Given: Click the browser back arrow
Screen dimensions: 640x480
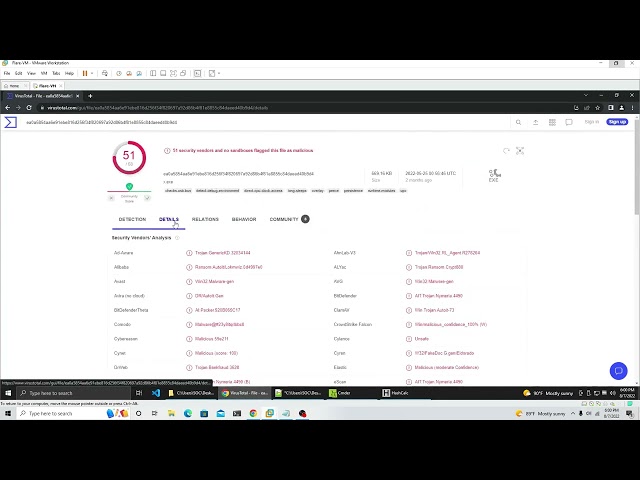Looking at the screenshot, I should tap(7, 108).
